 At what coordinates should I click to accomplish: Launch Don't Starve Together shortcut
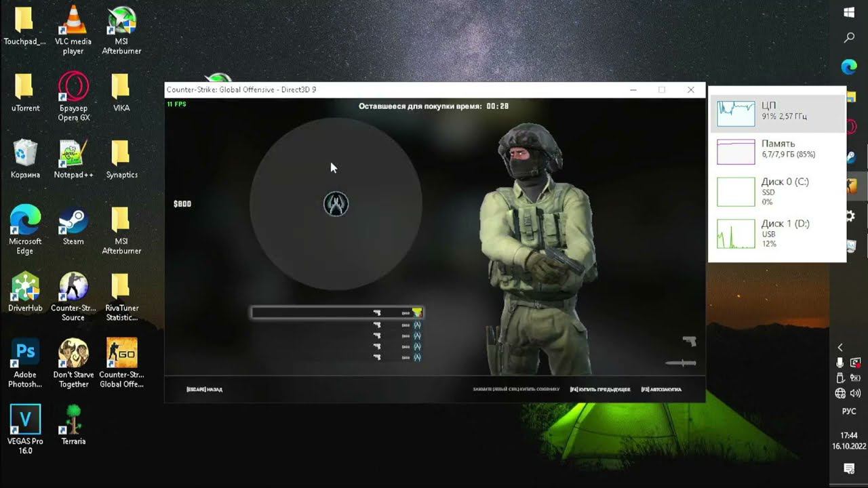click(73, 363)
